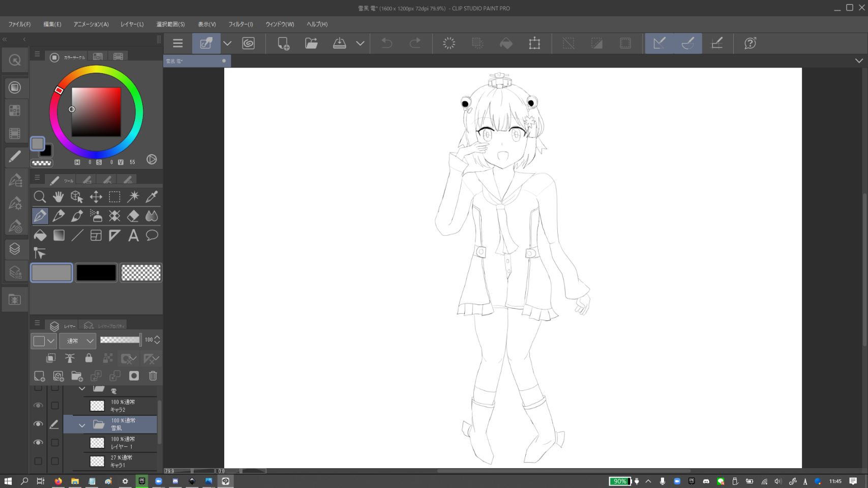Screen dimensions: 868x488
Task: Open the フィルター(I) menu
Action: 241,24
